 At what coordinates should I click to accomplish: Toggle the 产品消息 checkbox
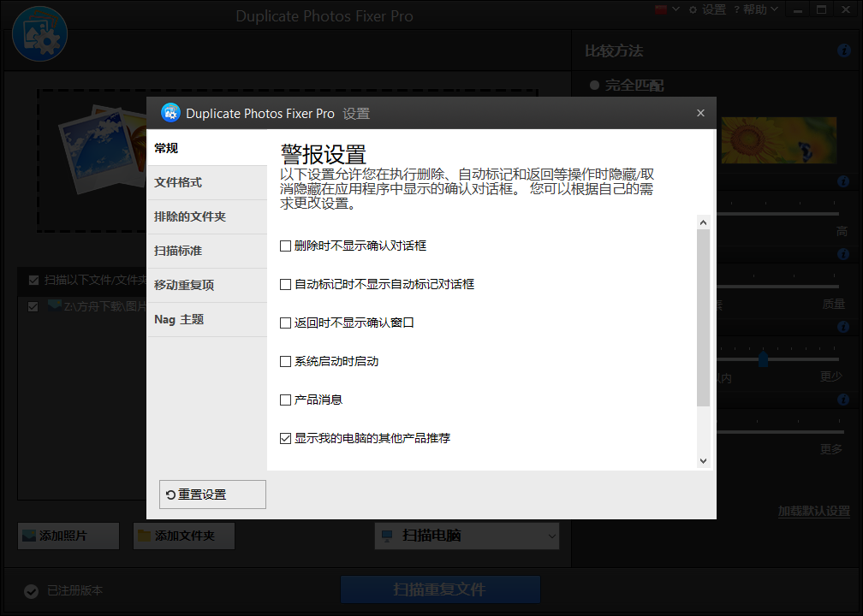[285, 400]
